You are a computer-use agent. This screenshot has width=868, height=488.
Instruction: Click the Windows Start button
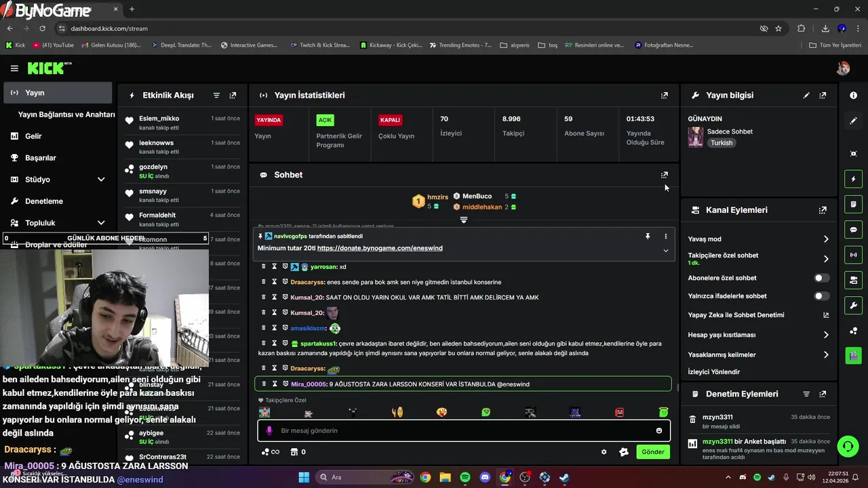coord(304,477)
